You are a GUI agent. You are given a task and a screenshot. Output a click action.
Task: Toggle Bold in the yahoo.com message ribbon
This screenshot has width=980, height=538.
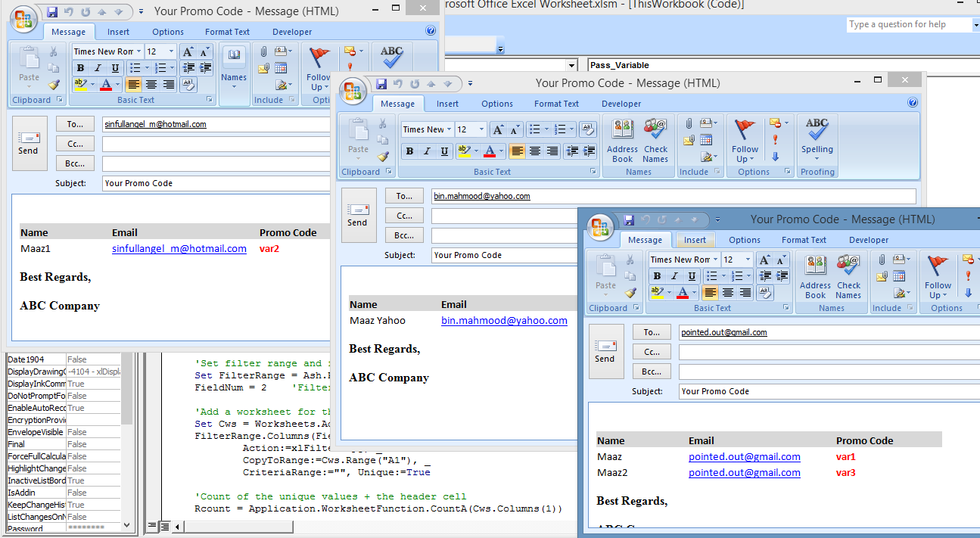tap(409, 151)
